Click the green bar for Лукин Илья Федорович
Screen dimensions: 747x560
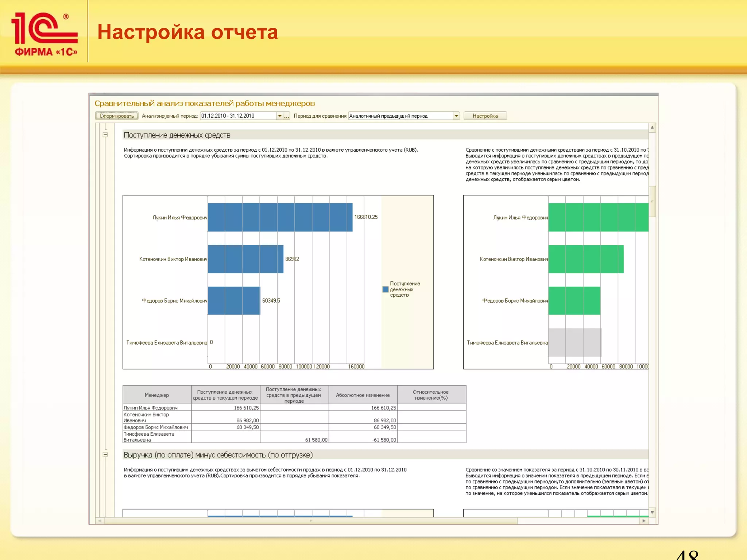click(x=598, y=217)
